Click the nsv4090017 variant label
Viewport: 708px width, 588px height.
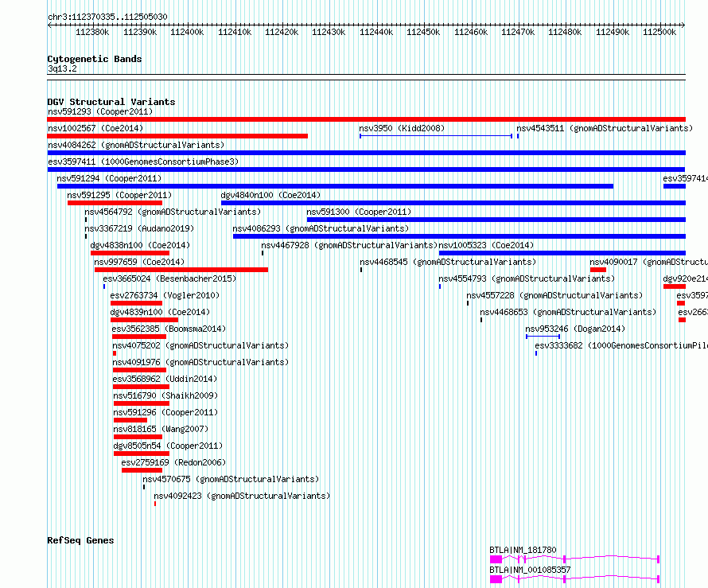648,262
